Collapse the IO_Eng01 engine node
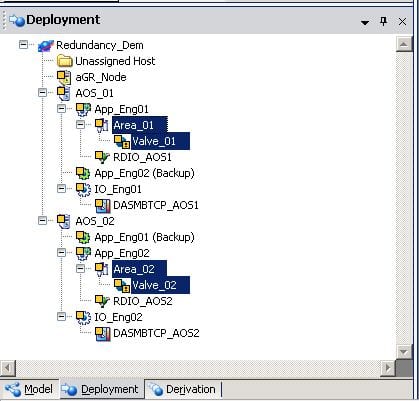The image size is (419, 401). [x=62, y=188]
